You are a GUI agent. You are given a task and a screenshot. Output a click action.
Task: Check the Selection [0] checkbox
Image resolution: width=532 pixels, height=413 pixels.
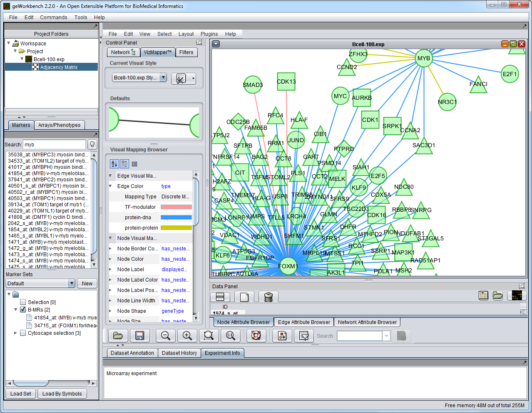[23, 302]
